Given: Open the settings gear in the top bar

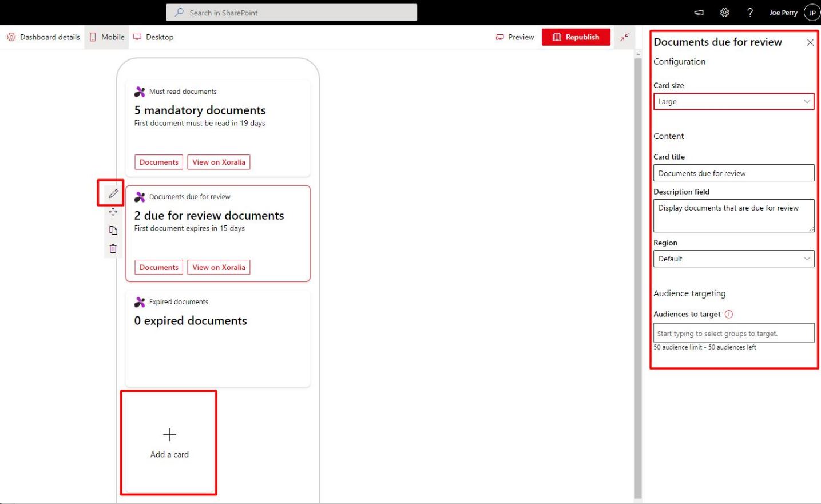Looking at the screenshot, I should 724,12.
